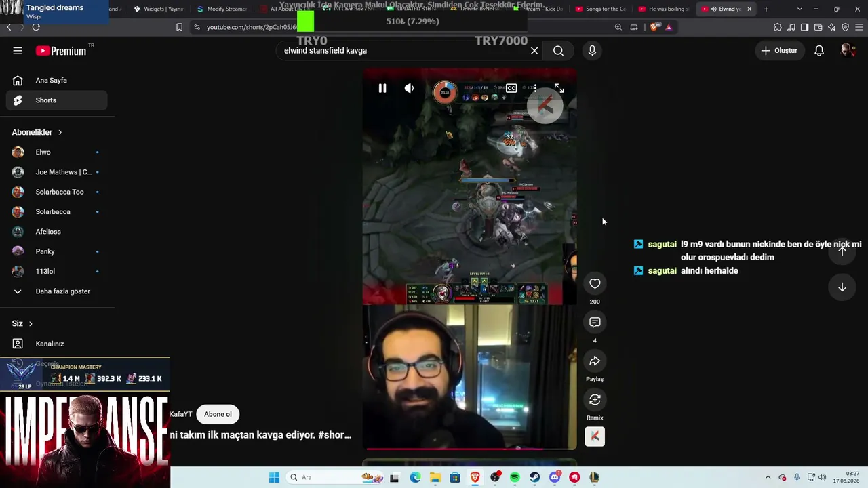Subscribe using the Abone ol button
The image size is (868, 488).
pos(218,414)
